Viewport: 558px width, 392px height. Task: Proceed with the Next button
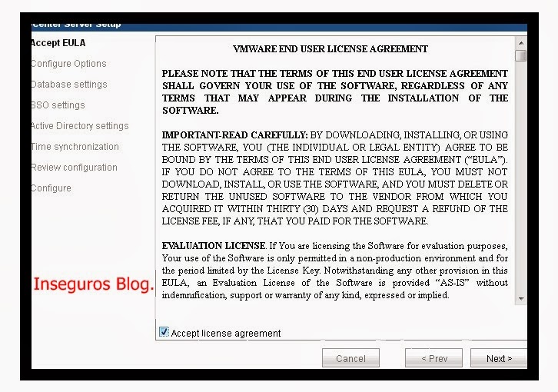click(x=498, y=358)
